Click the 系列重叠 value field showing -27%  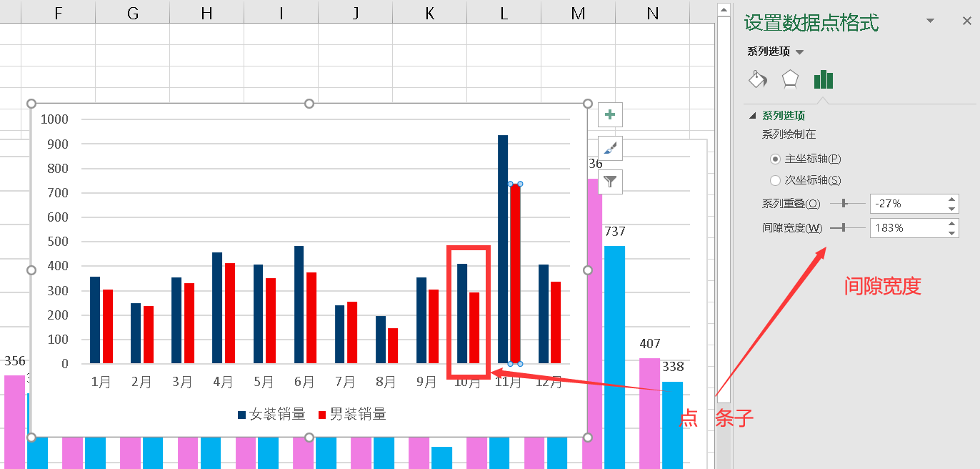[x=907, y=204]
